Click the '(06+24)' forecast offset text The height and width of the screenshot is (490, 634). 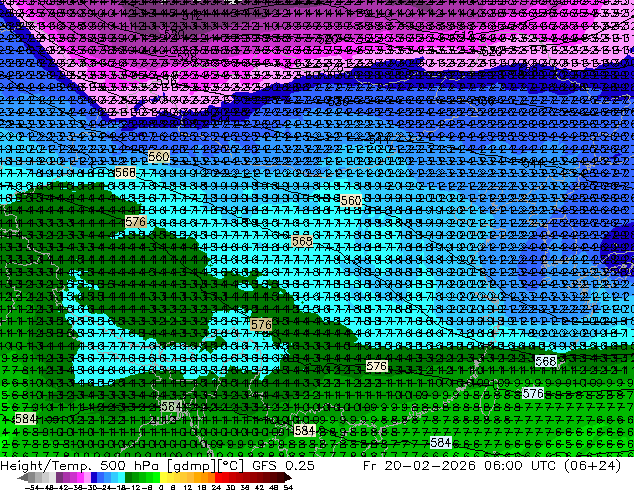pos(594,466)
